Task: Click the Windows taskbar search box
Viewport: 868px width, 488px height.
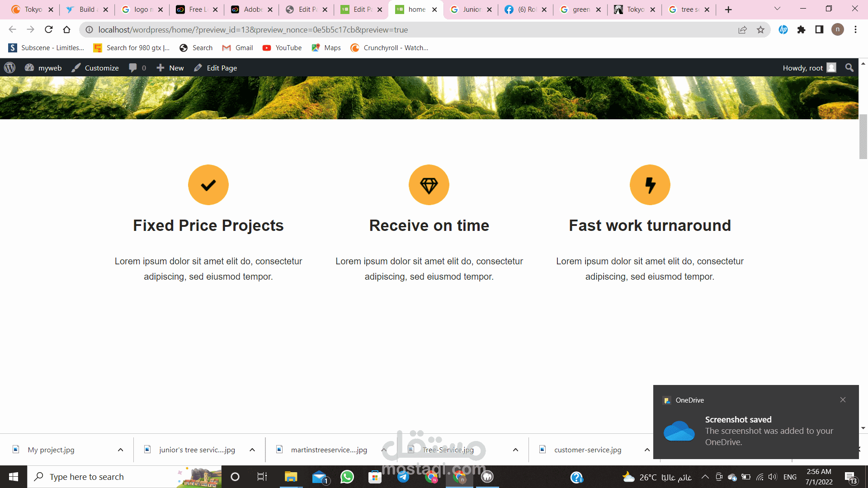Action: [104, 477]
